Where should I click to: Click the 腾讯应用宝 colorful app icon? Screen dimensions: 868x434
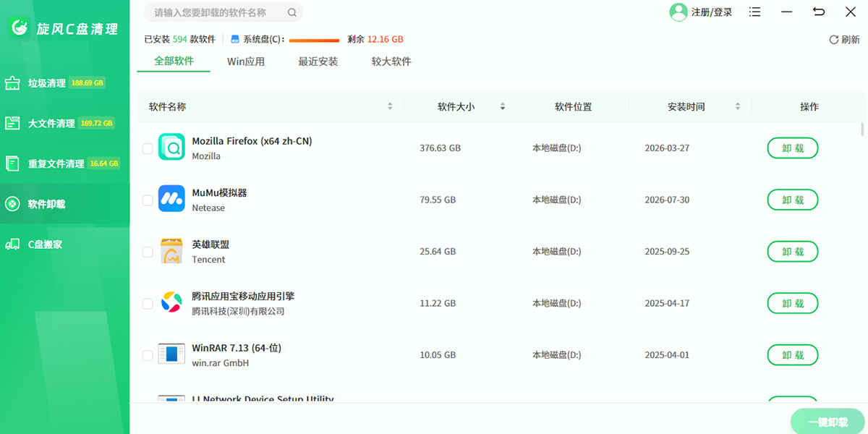click(171, 302)
